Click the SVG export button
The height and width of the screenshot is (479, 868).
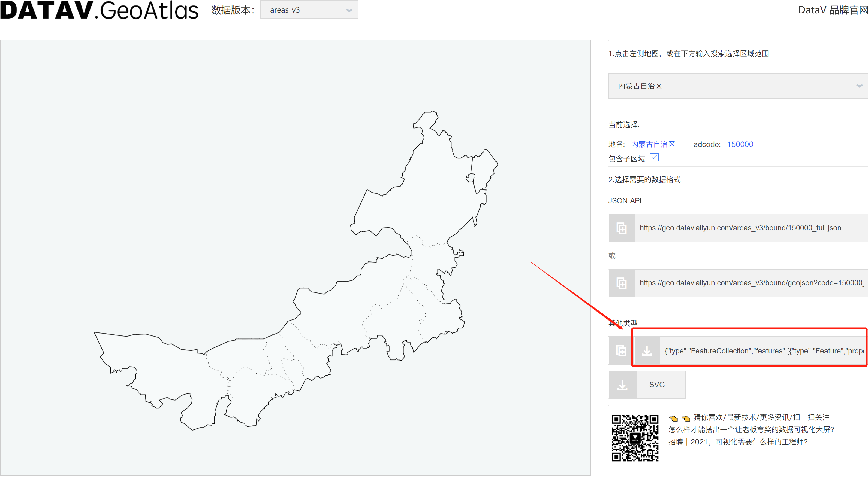(657, 385)
